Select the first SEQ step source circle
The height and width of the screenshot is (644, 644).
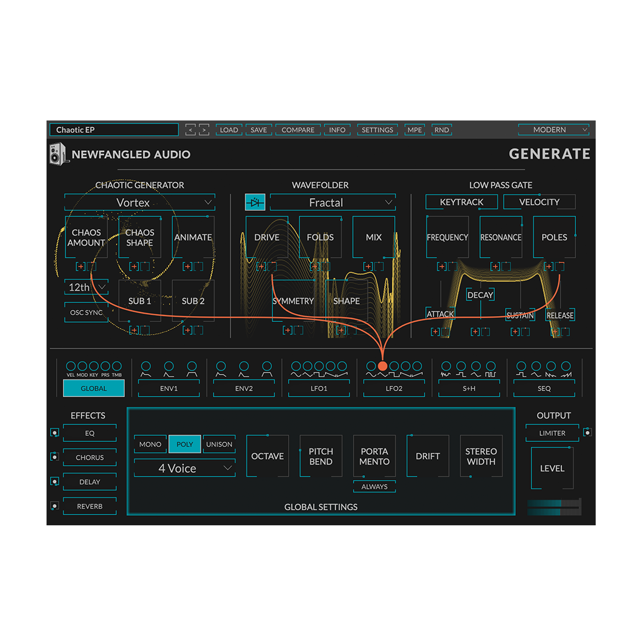pyautogui.click(x=521, y=366)
